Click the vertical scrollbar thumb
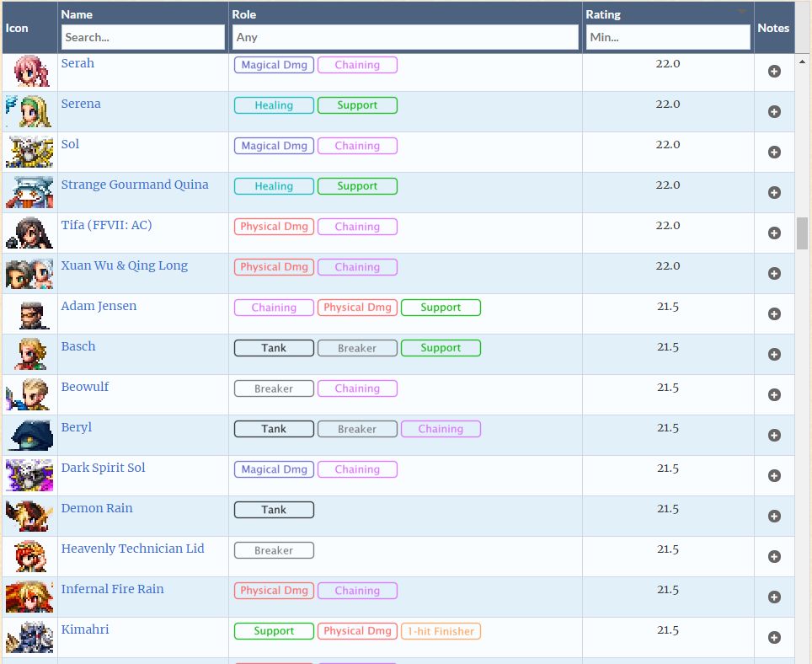 click(802, 233)
